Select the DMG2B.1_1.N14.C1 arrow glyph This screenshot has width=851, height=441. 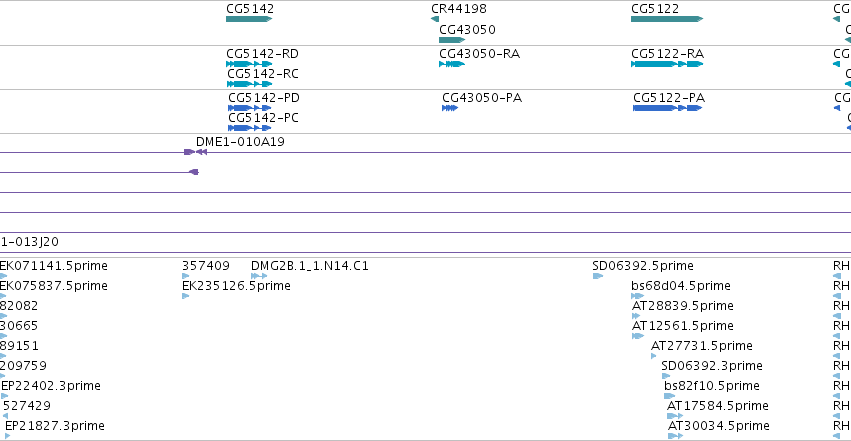[x=259, y=276]
